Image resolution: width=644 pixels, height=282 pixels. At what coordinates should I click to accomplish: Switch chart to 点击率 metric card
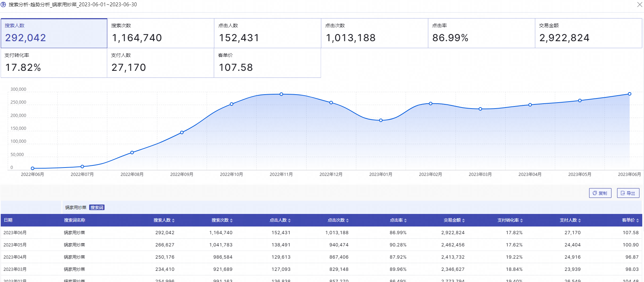pyautogui.click(x=481, y=33)
